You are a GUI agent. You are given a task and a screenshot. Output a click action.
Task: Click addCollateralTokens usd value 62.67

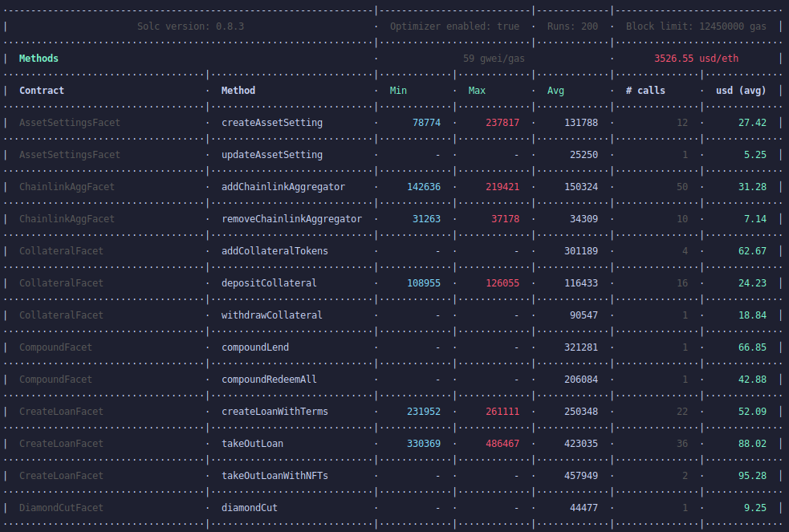(x=752, y=251)
